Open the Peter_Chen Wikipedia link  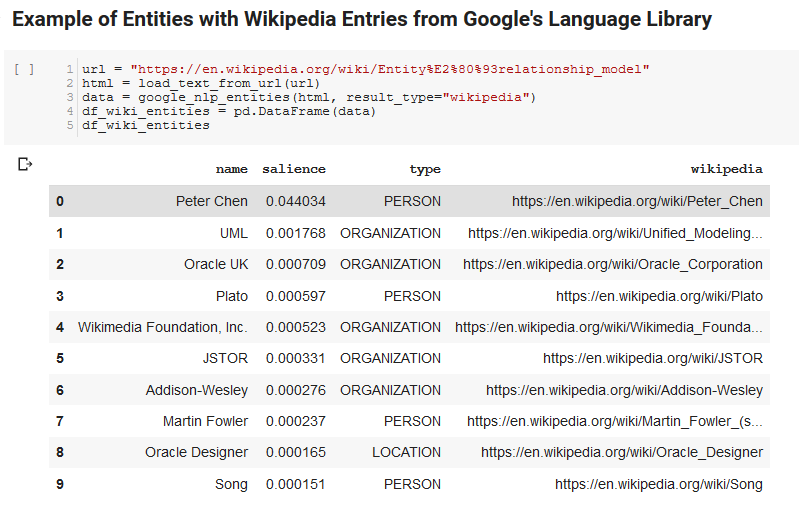click(x=637, y=201)
